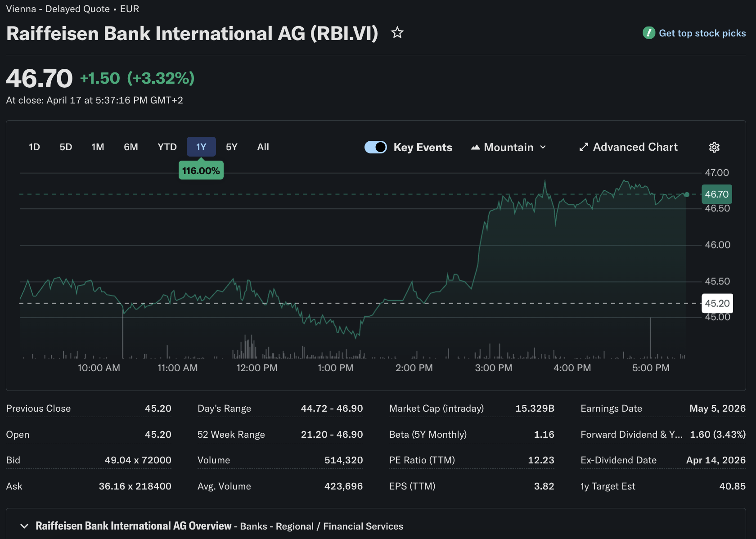Click the Ex-Dividend Date value Apr 14, 2026

point(715,460)
